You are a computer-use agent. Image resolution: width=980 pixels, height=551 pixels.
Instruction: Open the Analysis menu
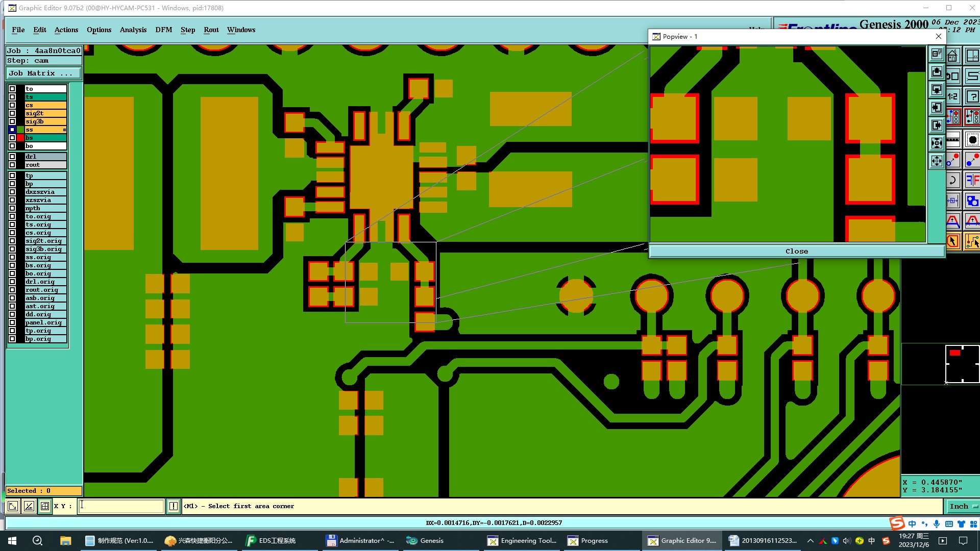coord(133,30)
